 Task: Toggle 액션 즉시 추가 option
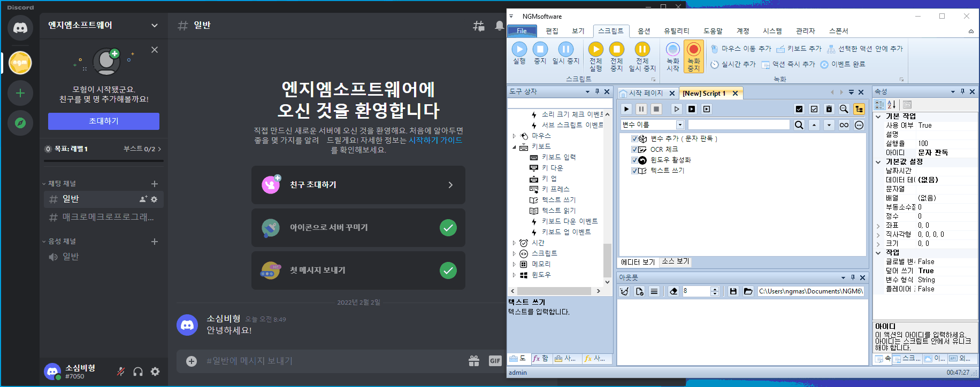788,64
